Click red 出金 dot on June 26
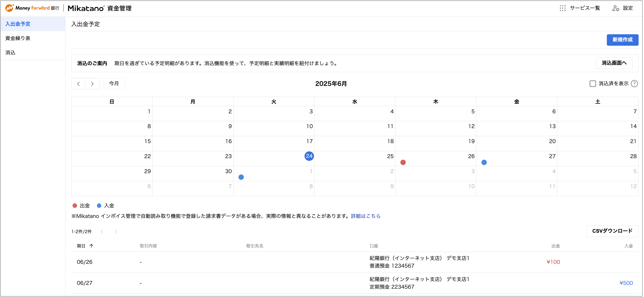Screen dimensions: 644x297 click(x=403, y=163)
